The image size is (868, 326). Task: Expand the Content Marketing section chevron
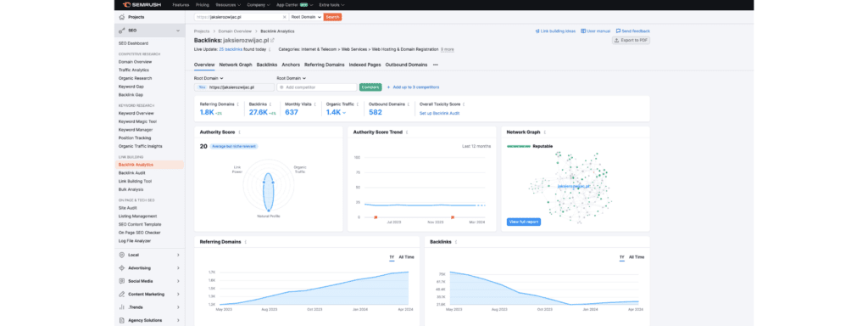click(x=178, y=294)
